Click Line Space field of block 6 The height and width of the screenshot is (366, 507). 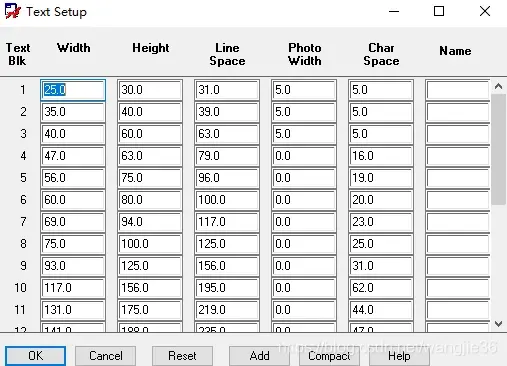coord(227,200)
